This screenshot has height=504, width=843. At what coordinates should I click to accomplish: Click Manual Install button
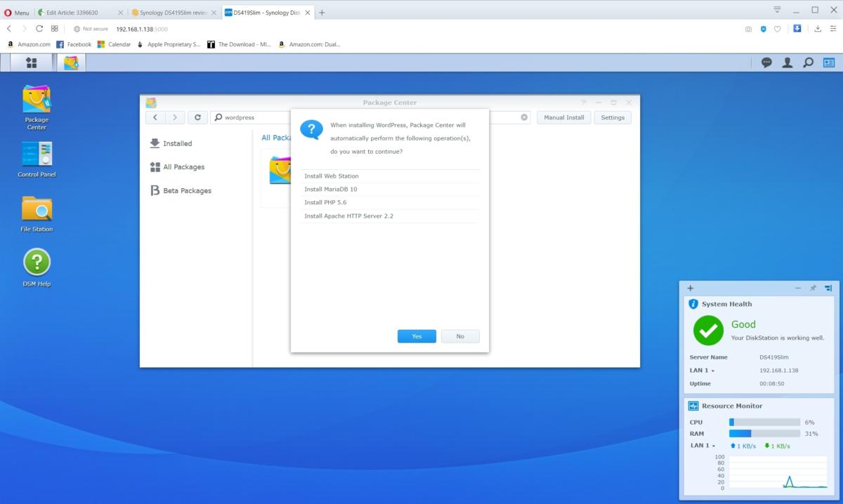(x=564, y=117)
